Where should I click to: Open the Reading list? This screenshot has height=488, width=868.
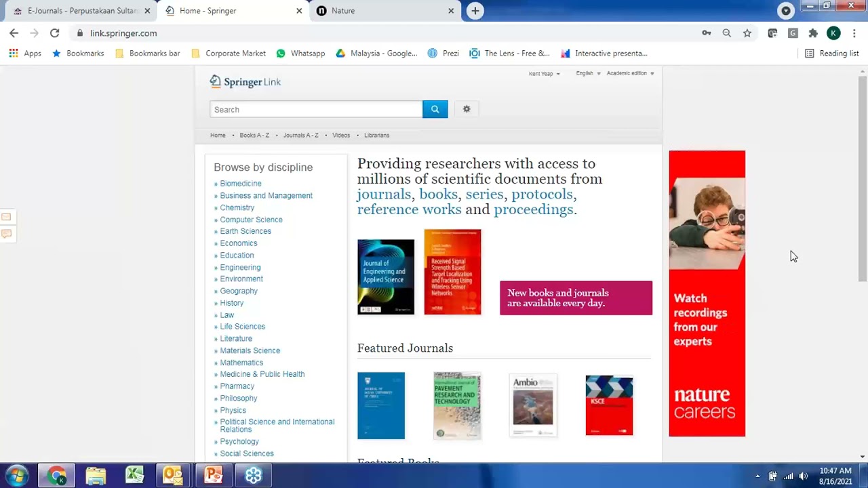pyautogui.click(x=832, y=54)
